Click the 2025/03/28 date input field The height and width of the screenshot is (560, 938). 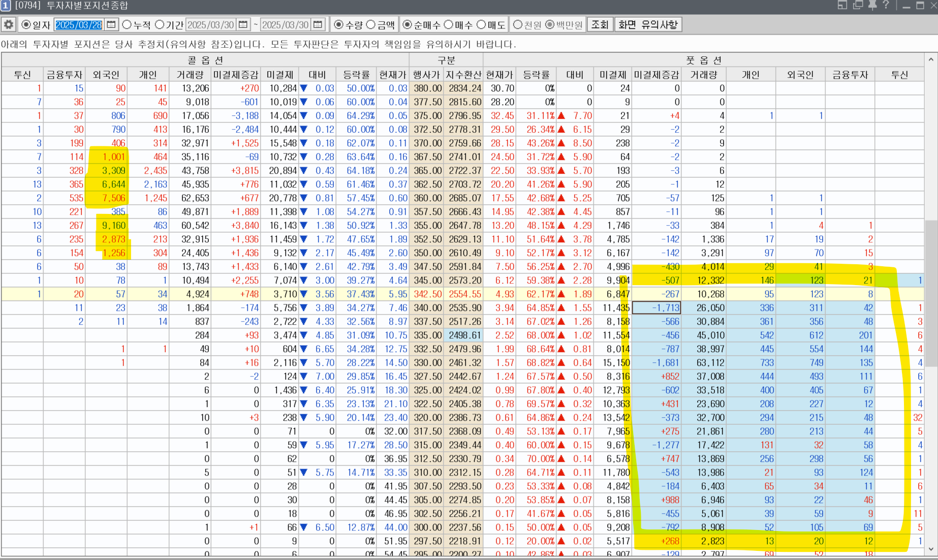[79, 24]
